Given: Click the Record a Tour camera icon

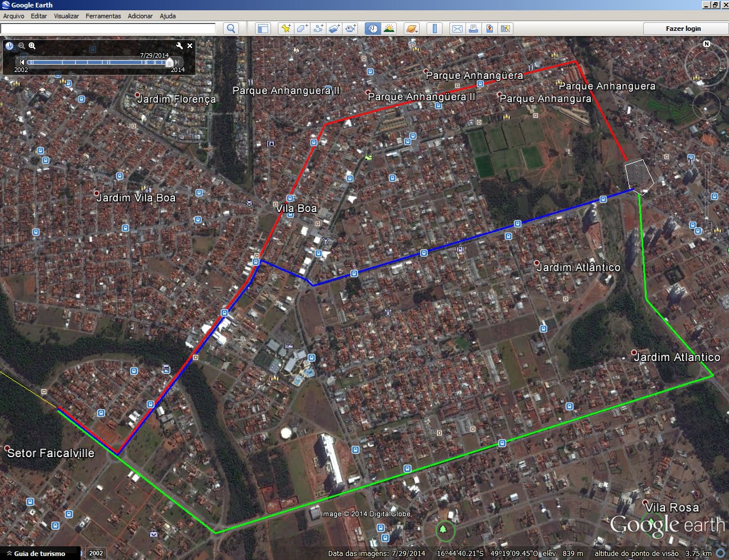Looking at the screenshot, I should click(x=350, y=29).
